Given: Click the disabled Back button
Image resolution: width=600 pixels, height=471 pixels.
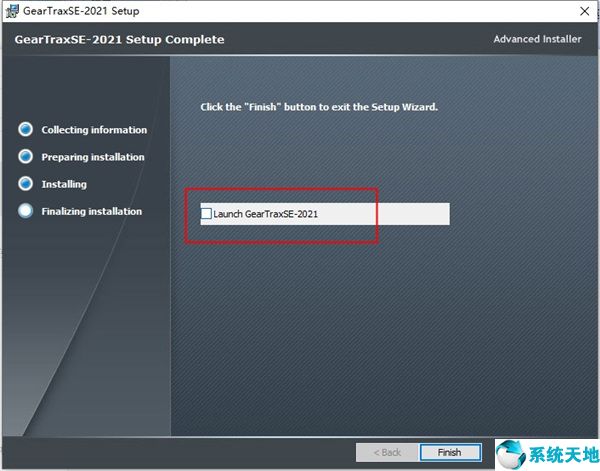Looking at the screenshot, I should click(387, 452).
